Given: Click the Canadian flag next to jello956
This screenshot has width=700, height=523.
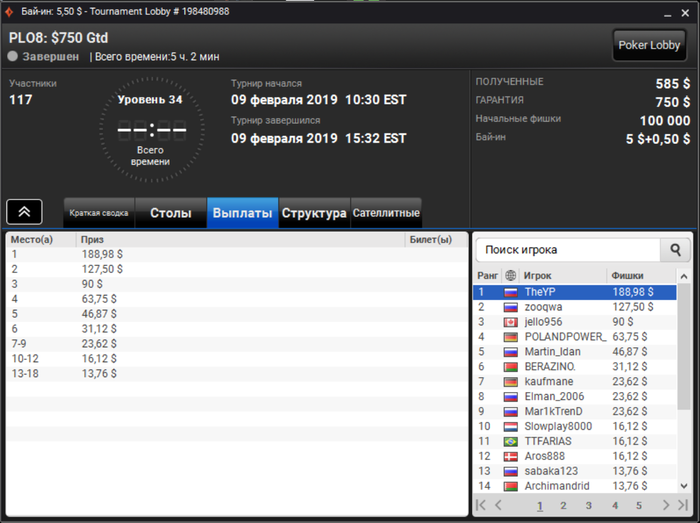Looking at the screenshot, I should (x=510, y=322).
